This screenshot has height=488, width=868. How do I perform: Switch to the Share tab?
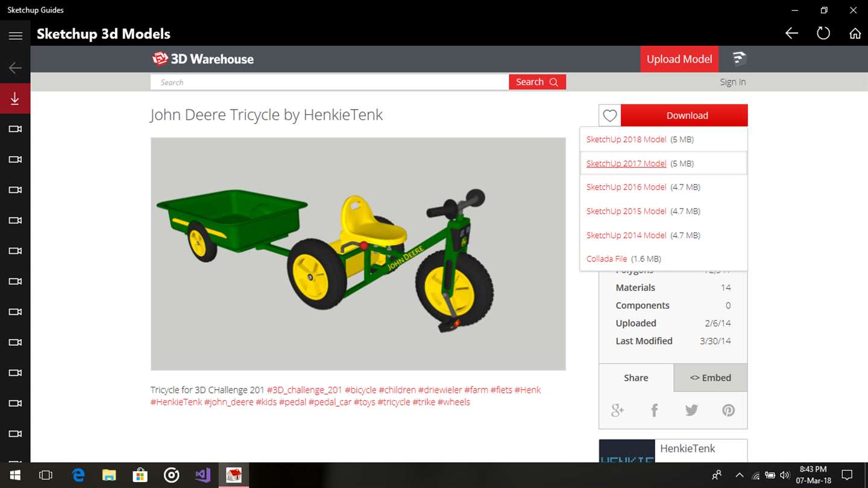[636, 378]
